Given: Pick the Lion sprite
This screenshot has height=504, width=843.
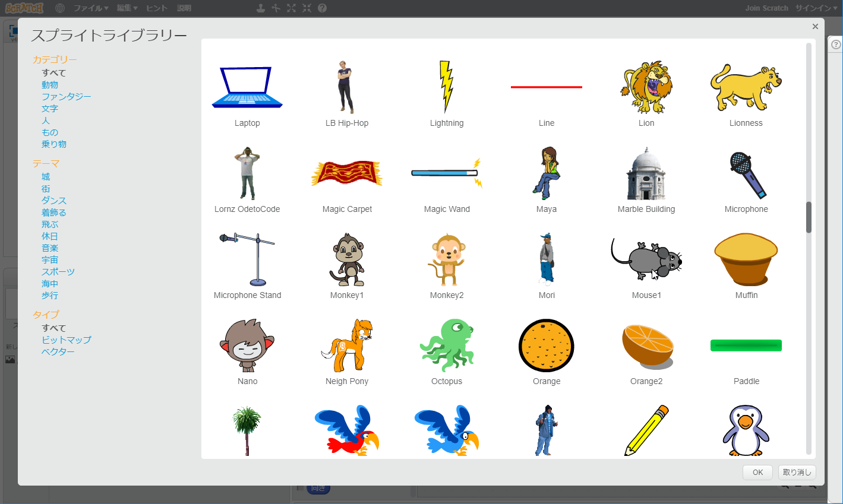Looking at the screenshot, I should coord(646,87).
